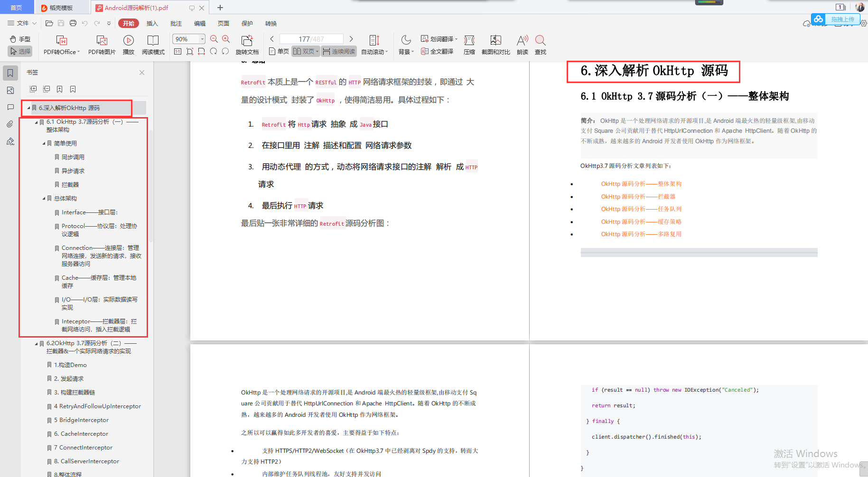Select the 保护 ribbon tab
The height and width of the screenshot is (477, 868).
[x=247, y=23]
